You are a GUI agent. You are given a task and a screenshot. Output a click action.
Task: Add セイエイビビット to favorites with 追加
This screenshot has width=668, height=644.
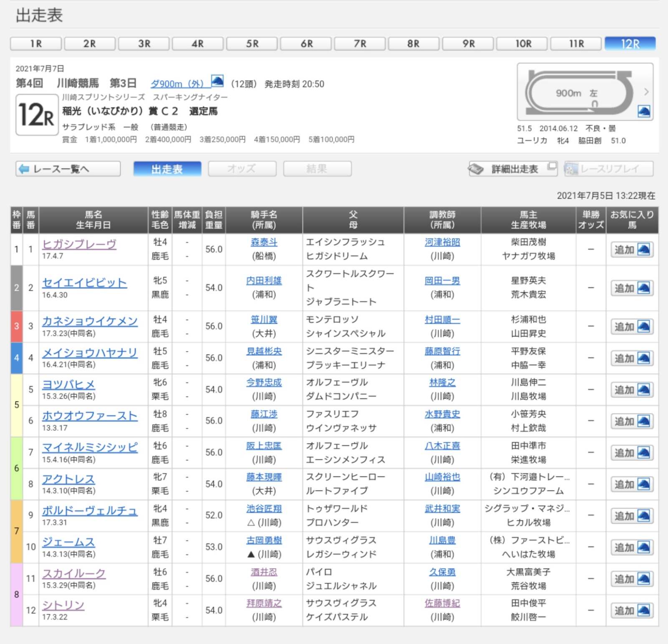coord(632,288)
